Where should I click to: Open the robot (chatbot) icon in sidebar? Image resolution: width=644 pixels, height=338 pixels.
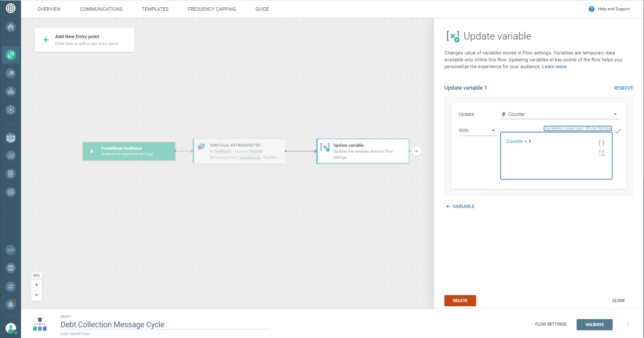tap(11, 91)
